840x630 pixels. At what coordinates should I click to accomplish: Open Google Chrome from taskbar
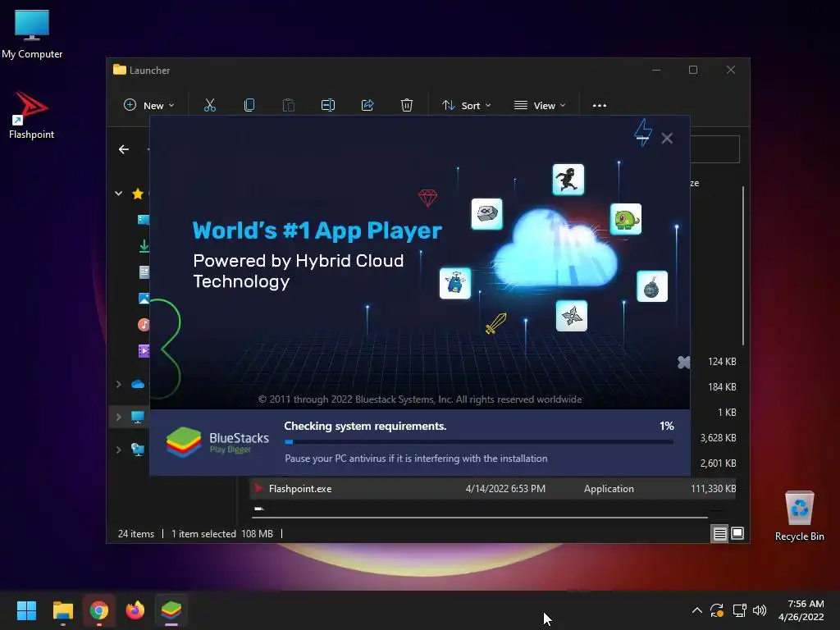click(99, 610)
